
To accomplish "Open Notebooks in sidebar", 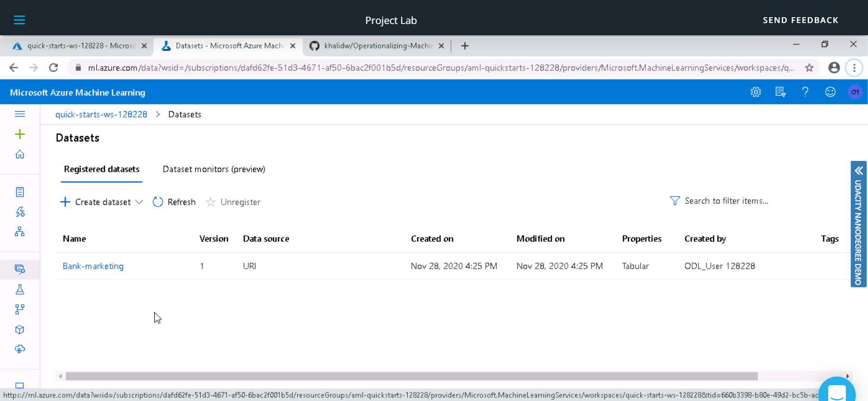I will (x=20, y=192).
